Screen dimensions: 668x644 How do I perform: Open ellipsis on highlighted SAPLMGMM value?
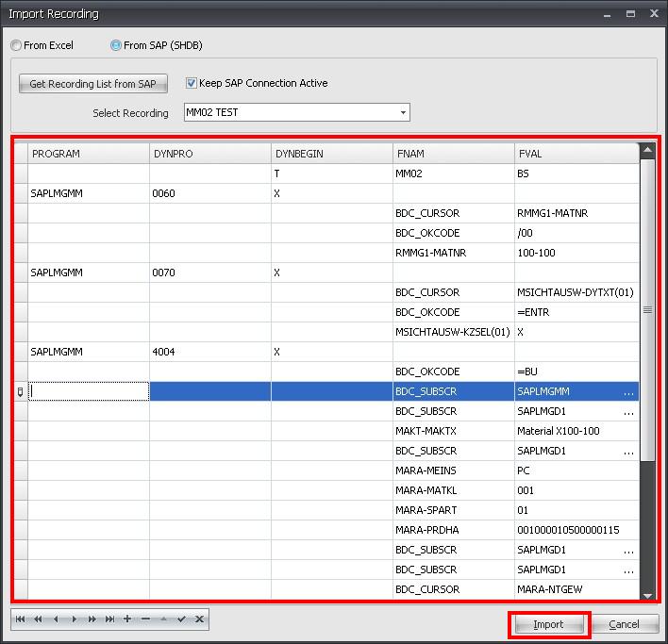click(629, 391)
